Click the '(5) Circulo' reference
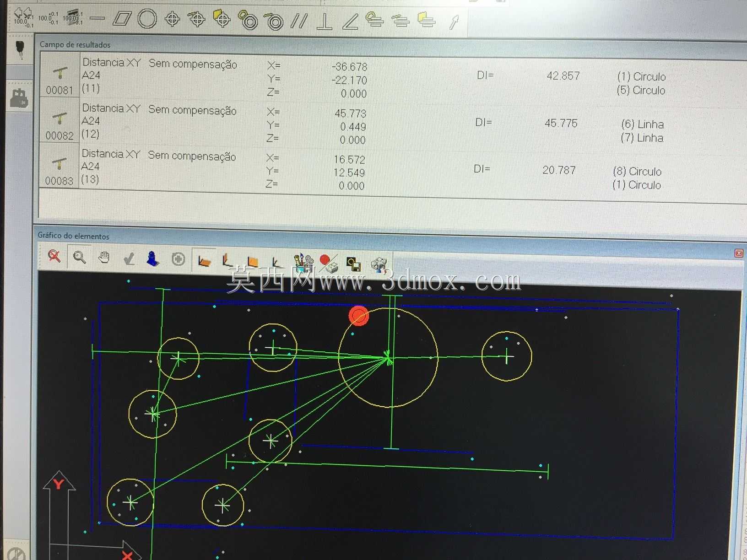The height and width of the screenshot is (560, 747). point(641,90)
